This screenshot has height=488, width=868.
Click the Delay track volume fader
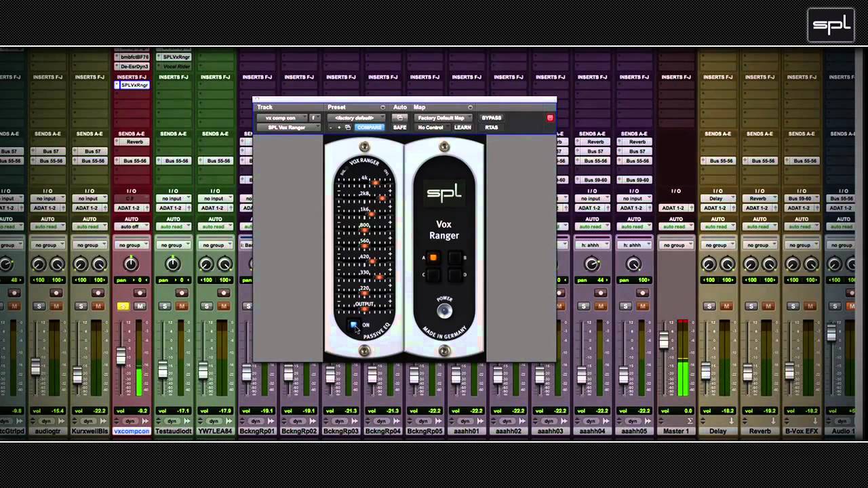(x=706, y=371)
